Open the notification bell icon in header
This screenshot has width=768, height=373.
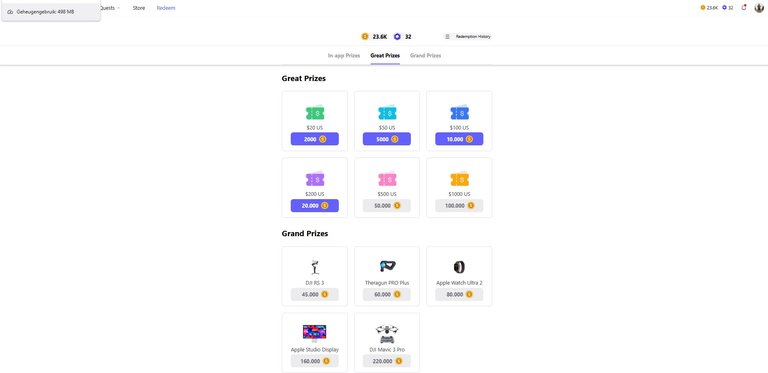click(744, 7)
